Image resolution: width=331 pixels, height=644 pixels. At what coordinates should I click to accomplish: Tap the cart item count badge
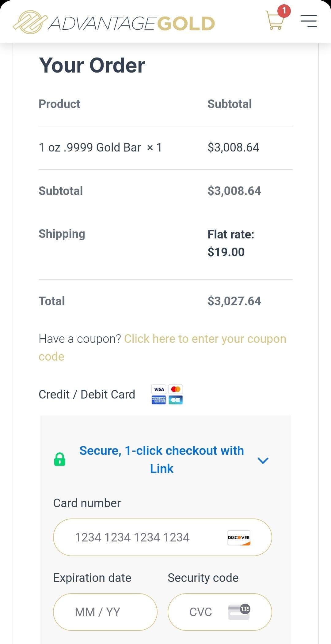pos(284,11)
